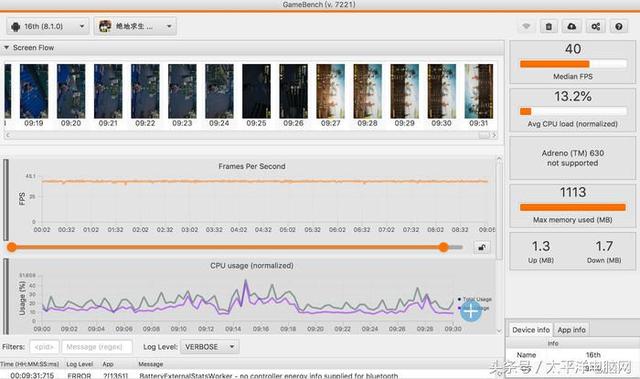Open the 16th (8.1.0) device dropdown
640x379 pixels.
[x=48, y=26]
